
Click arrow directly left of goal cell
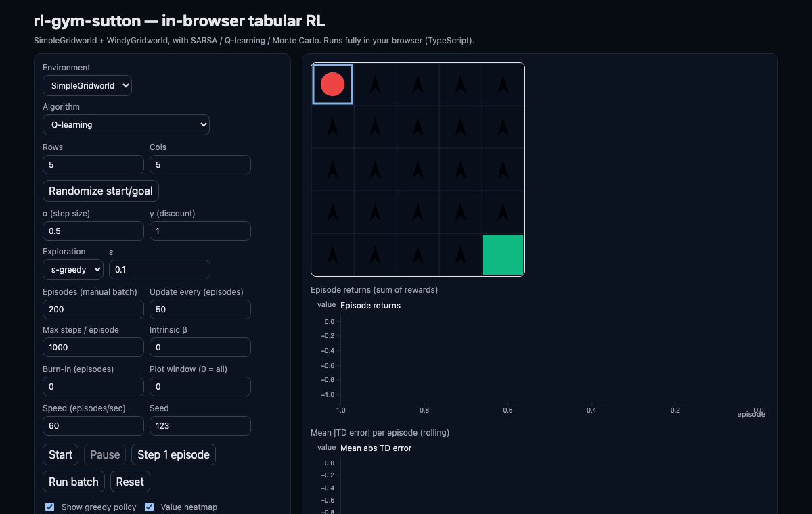click(x=460, y=255)
